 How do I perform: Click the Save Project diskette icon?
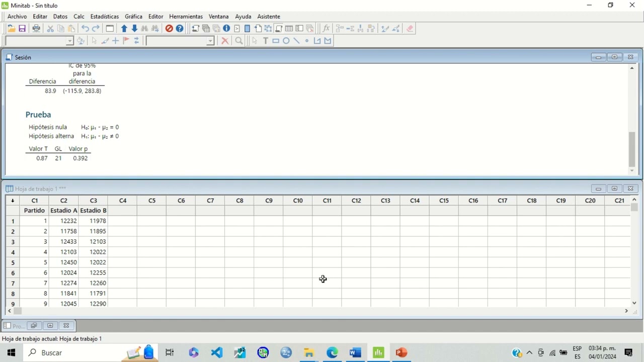click(x=22, y=29)
